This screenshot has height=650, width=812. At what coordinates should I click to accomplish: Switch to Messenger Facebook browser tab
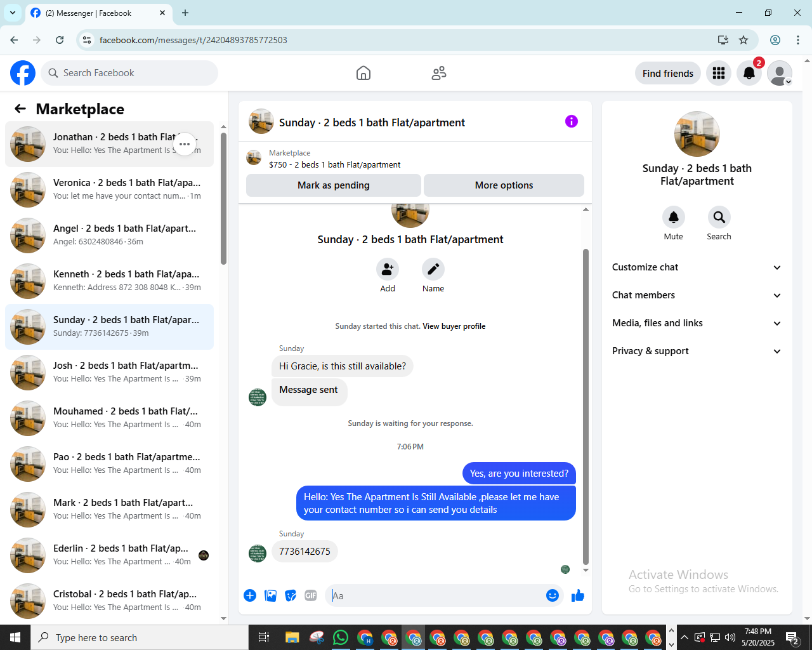point(98,13)
